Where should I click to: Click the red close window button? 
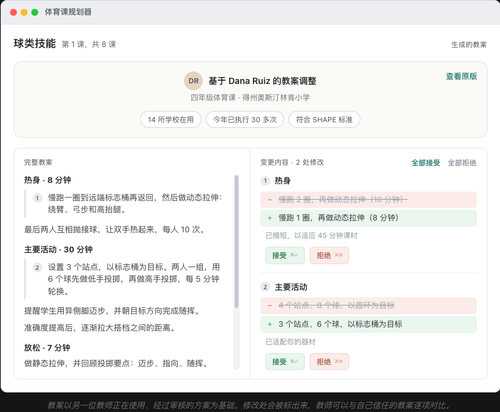pyautogui.click(x=13, y=12)
